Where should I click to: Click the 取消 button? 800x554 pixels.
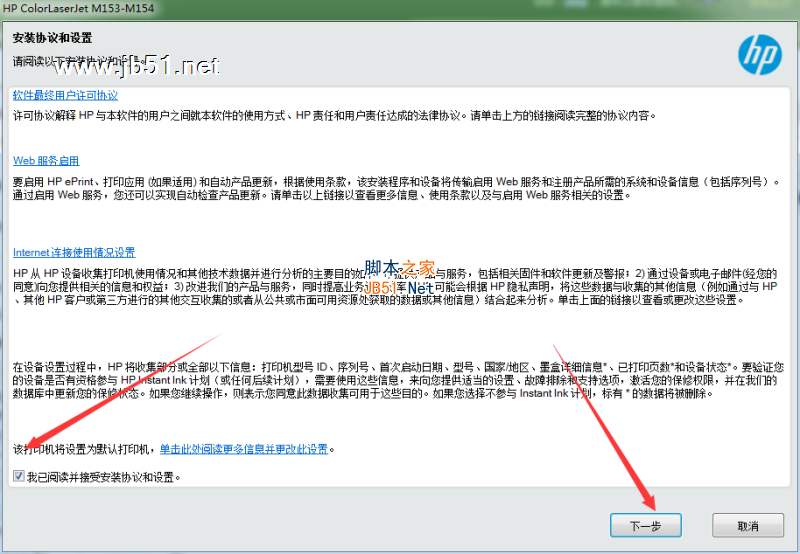tap(748, 525)
